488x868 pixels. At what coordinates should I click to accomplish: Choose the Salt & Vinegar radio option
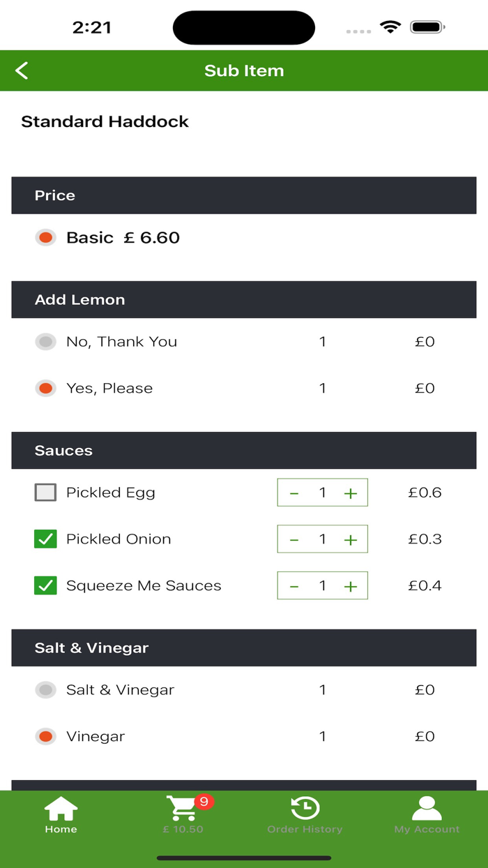tap(46, 690)
